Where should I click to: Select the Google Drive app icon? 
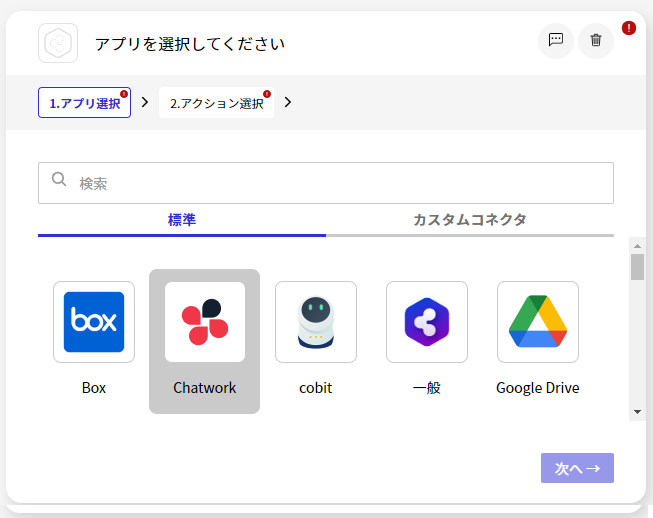pyautogui.click(x=538, y=322)
